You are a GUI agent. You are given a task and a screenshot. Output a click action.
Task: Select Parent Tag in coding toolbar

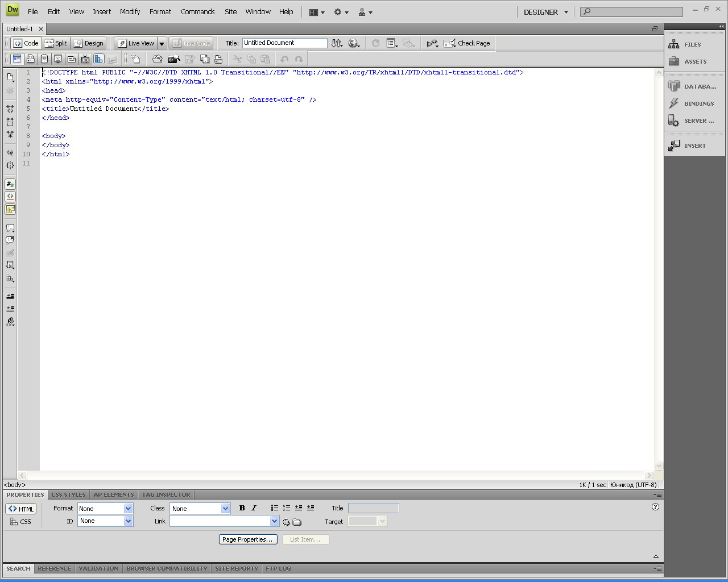click(10, 152)
